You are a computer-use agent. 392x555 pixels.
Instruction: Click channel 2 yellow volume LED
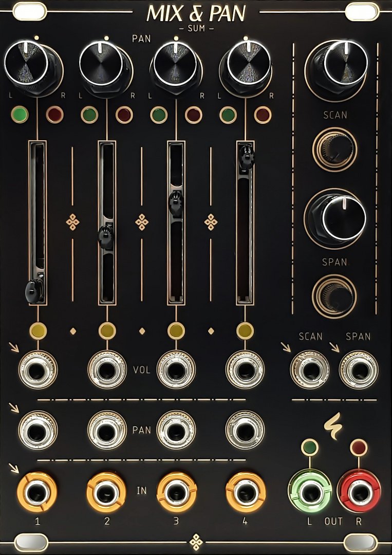click(107, 331)
